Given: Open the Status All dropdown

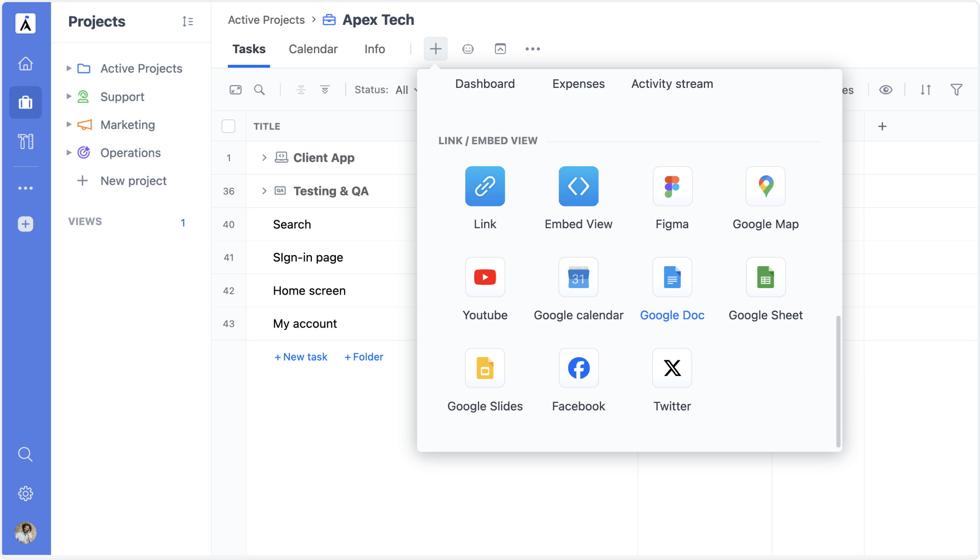Looking at the screenshot, I should pos(386,90).
